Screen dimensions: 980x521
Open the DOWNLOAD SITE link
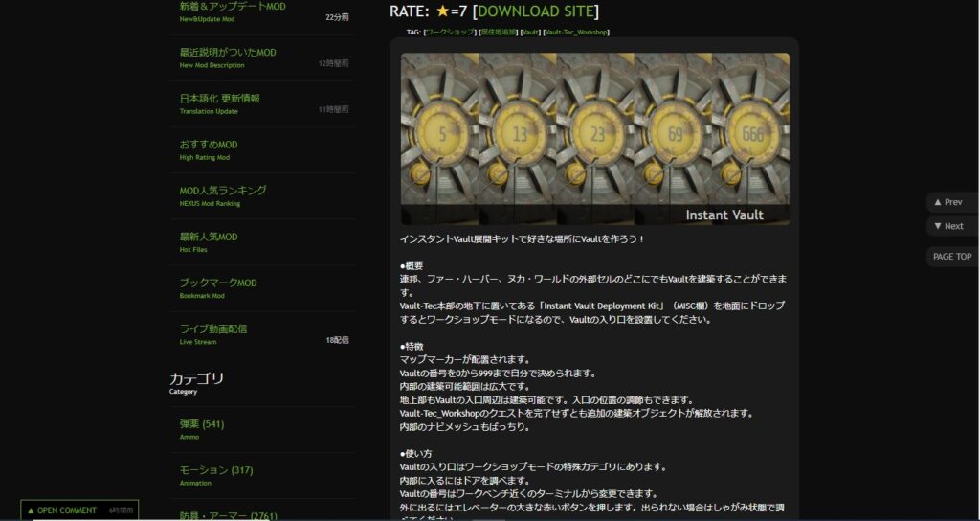coord(536,11)
